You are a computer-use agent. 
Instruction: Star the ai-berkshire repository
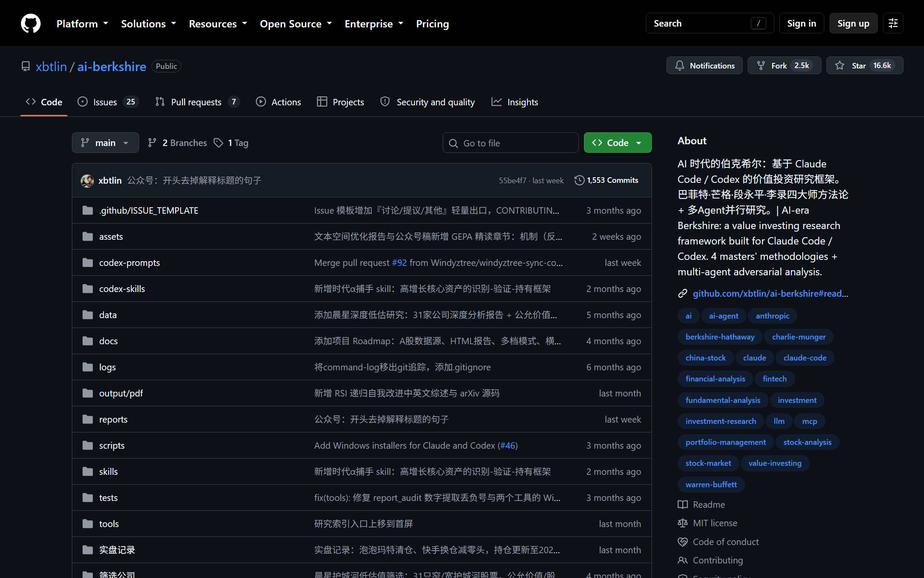865,66
